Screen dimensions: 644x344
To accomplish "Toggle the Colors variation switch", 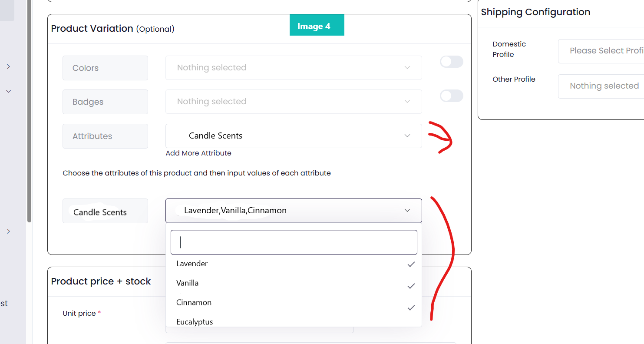I will 452,62.
